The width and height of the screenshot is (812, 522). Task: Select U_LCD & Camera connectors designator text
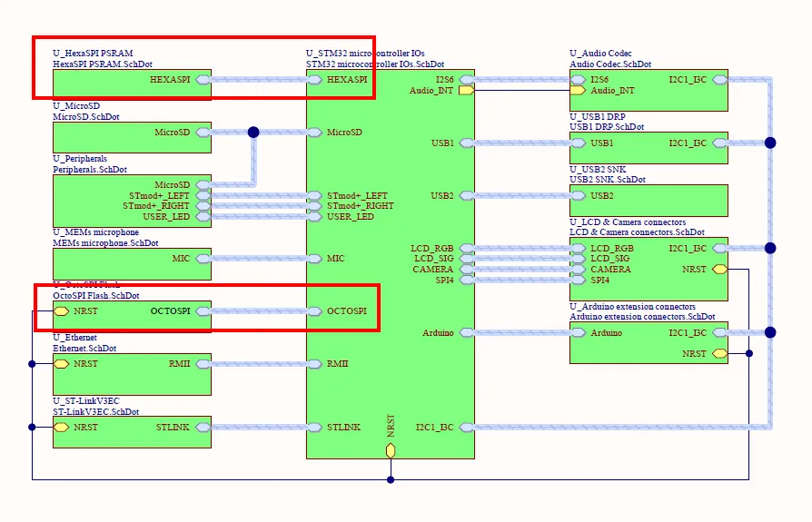tap(628, 222)
